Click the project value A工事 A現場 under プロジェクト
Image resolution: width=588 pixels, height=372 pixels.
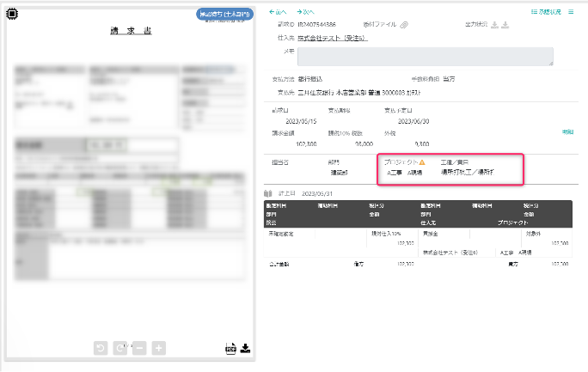(405, 173)
